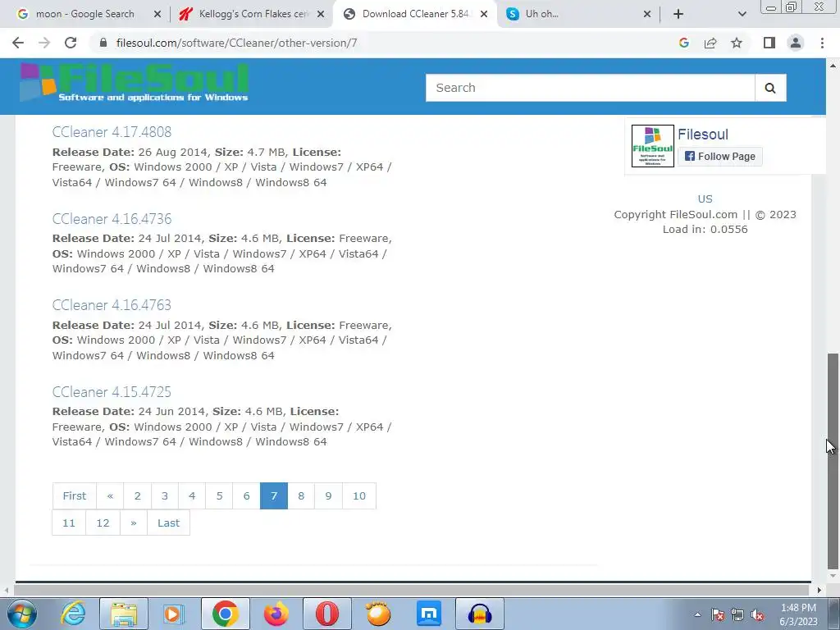The width and height of the screenshot is (840, 630).
Task: Go to Last pagination page
Action: 168,523
